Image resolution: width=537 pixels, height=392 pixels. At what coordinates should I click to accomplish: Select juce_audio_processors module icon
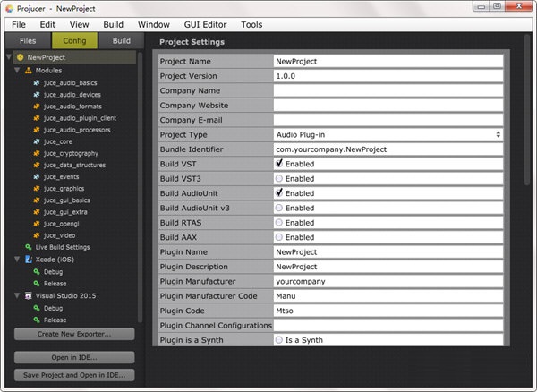click(x=37, y=130)
